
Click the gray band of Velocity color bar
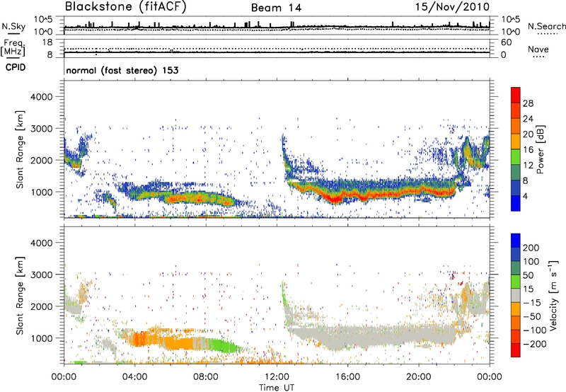[516, 295]
